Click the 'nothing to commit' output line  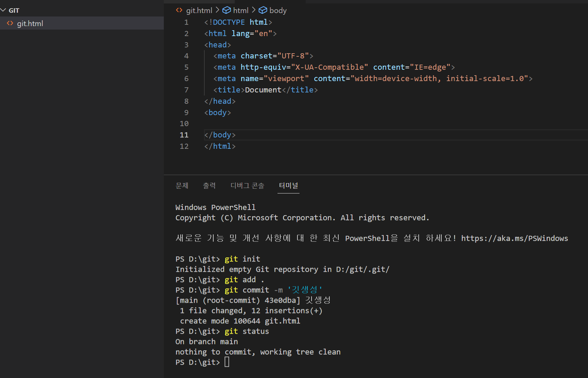[x=258, y=352]
